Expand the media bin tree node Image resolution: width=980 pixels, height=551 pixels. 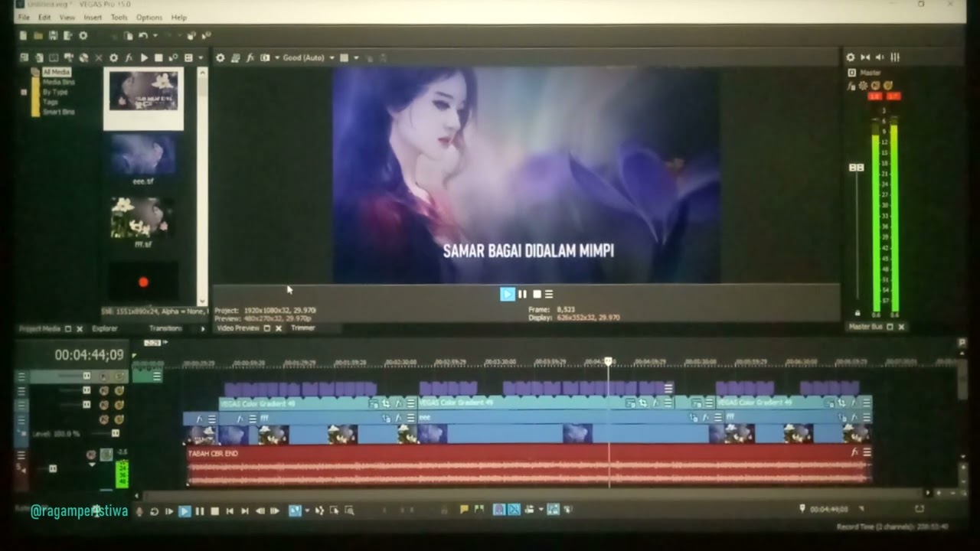pyautogui.click(x=24, y=92)
